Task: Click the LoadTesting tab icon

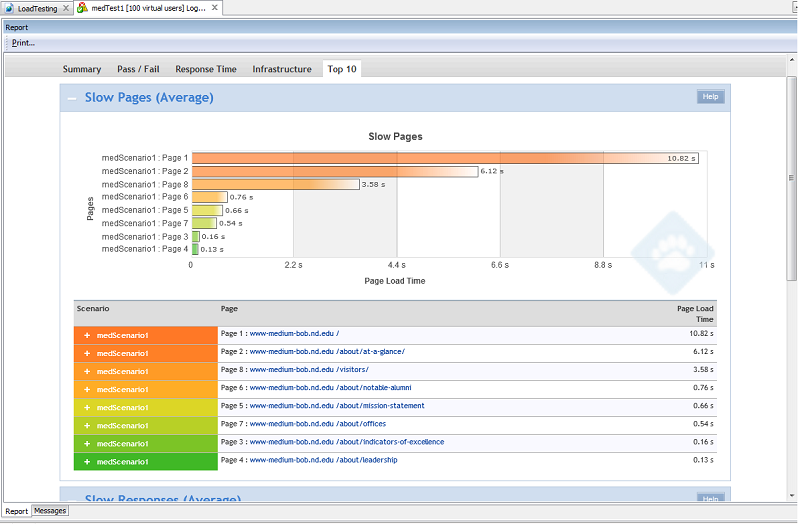Action: click(x=10, y=8)
